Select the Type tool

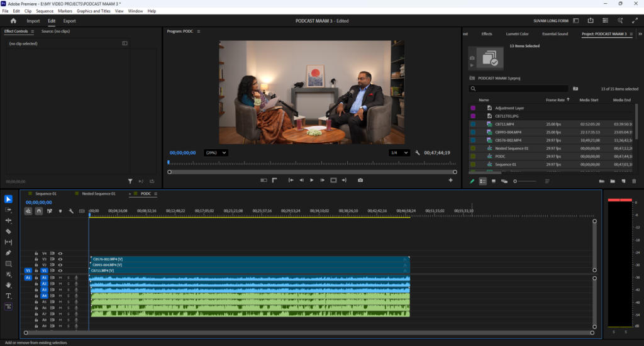[x=8, y=296]
